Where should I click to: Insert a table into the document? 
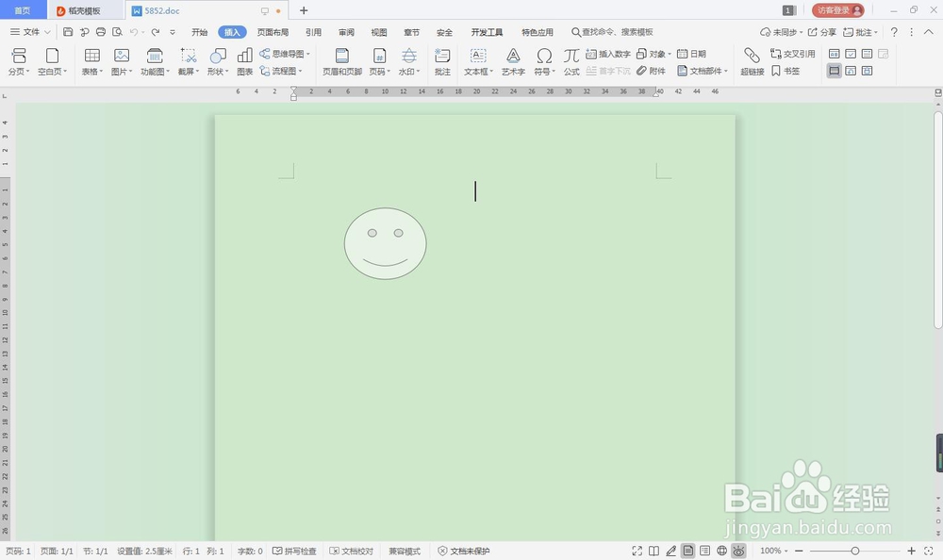pos(91,59)
